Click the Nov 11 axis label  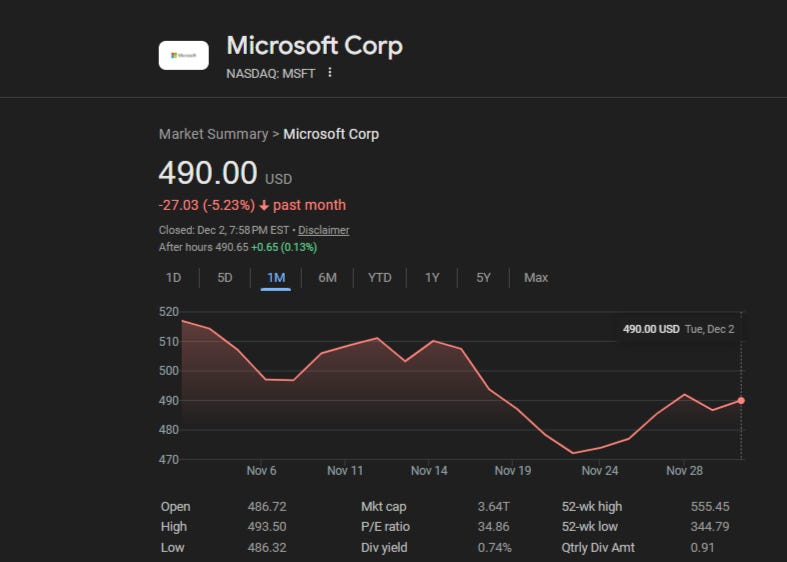coord(345,471)
